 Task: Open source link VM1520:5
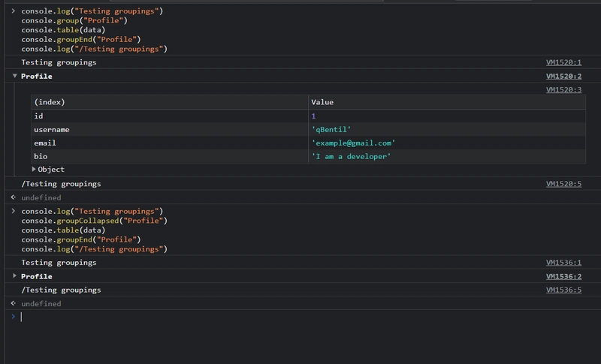click(563, 184)
